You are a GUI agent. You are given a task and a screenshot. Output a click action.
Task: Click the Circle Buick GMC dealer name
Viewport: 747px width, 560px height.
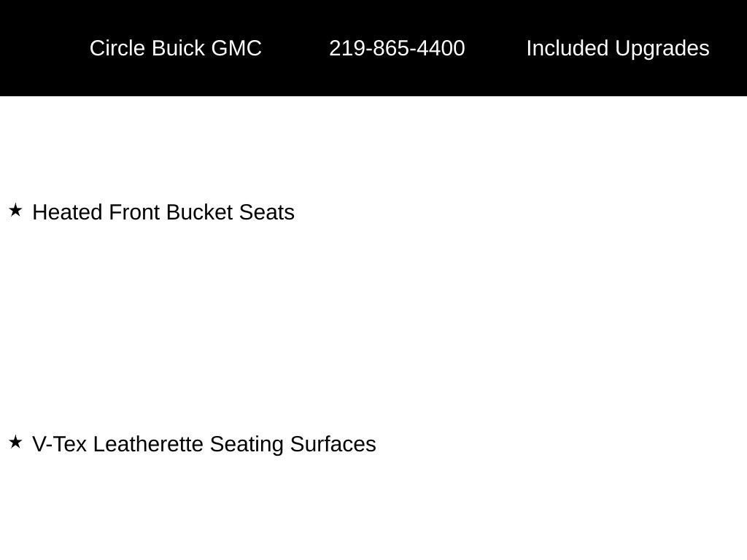click(175, 48)
